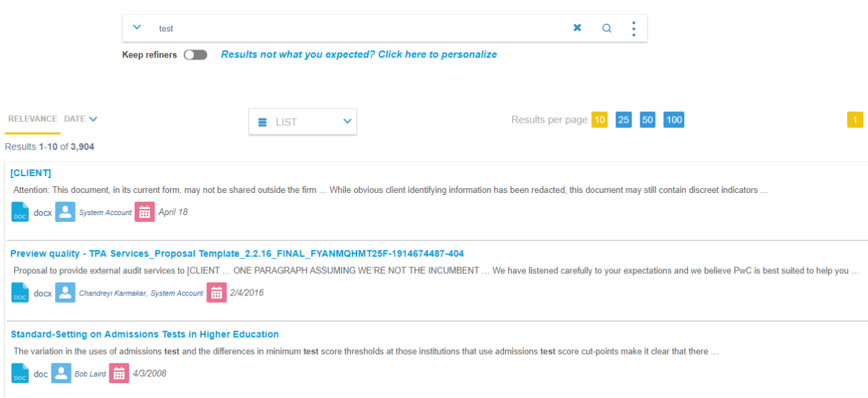This screenshot has height=398, width=868.
Task: Click calendar icon next to April 18
Action: (145, 212)
